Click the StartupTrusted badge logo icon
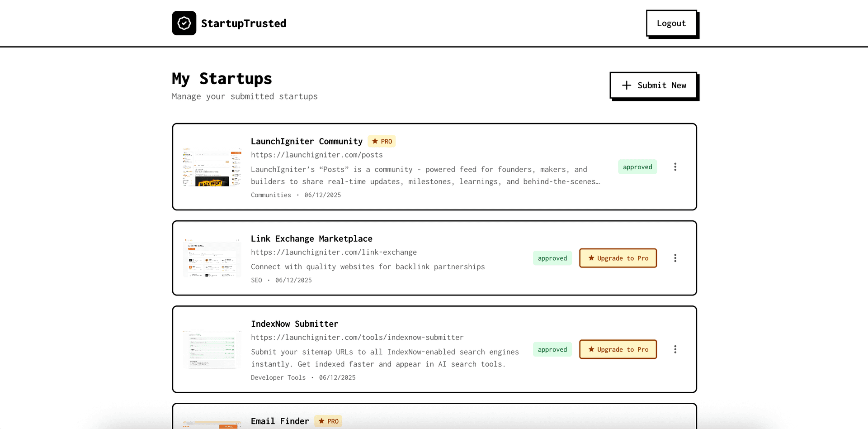868x429 pixels. (184, 23)
